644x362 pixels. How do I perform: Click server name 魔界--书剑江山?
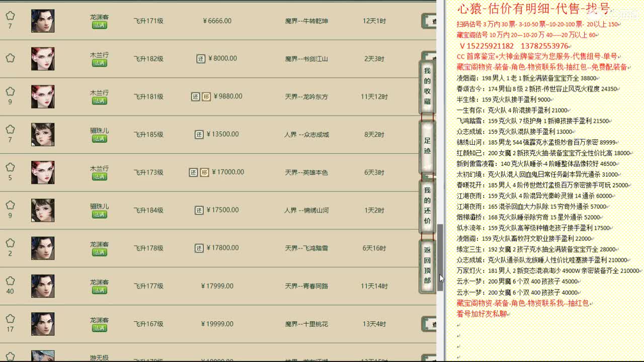(306, 59)
